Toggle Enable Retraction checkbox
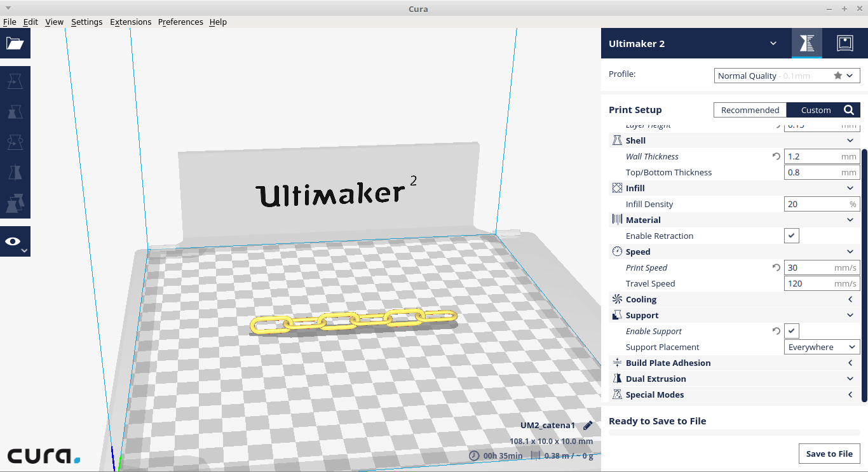868x472 pixels. click(791, 236)
